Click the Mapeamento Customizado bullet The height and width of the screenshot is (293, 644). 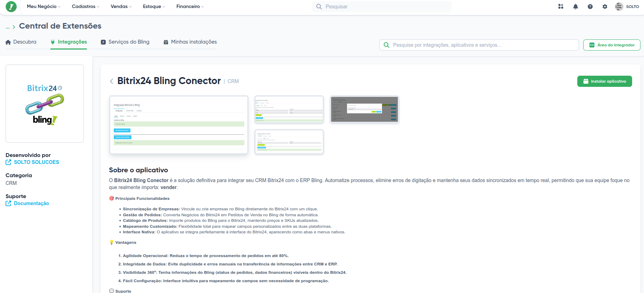pyautogui.click(x=227, y=226)
